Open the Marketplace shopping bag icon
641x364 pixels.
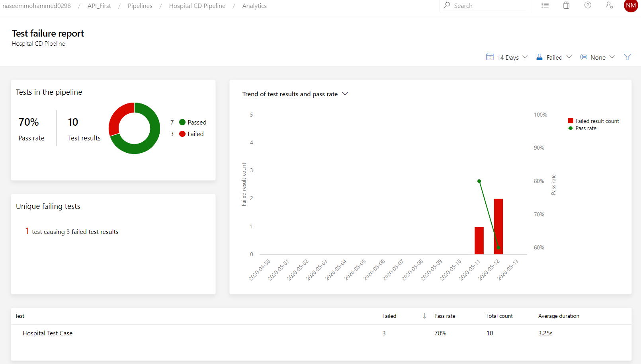tap(566, 6)
